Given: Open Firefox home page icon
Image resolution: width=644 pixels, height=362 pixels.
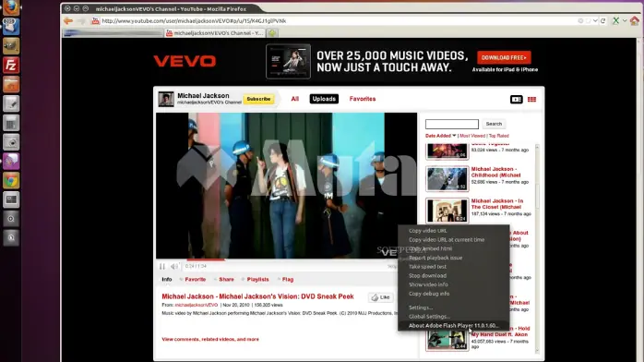Looking at the screenshot, I should 635,20.
